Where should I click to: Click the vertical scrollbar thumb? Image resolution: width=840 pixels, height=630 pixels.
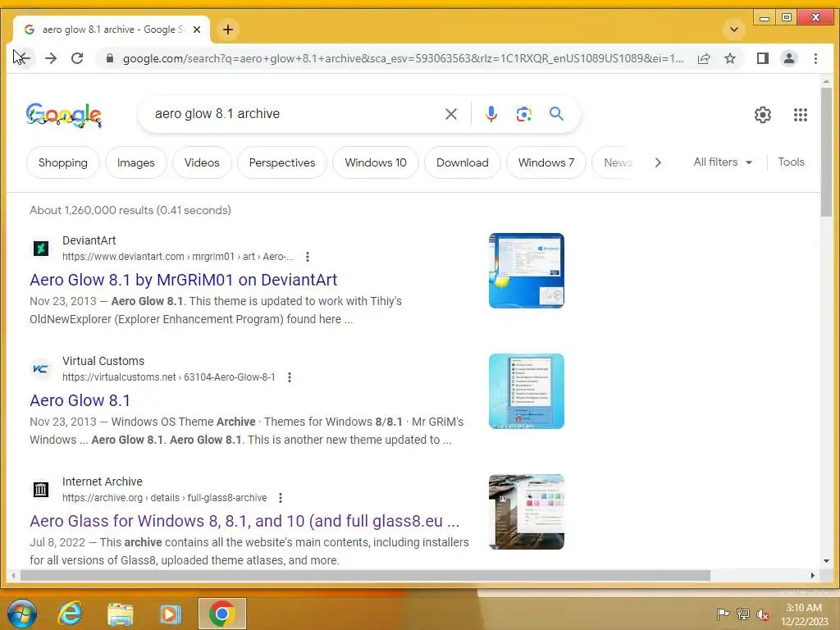pos(826,152)
